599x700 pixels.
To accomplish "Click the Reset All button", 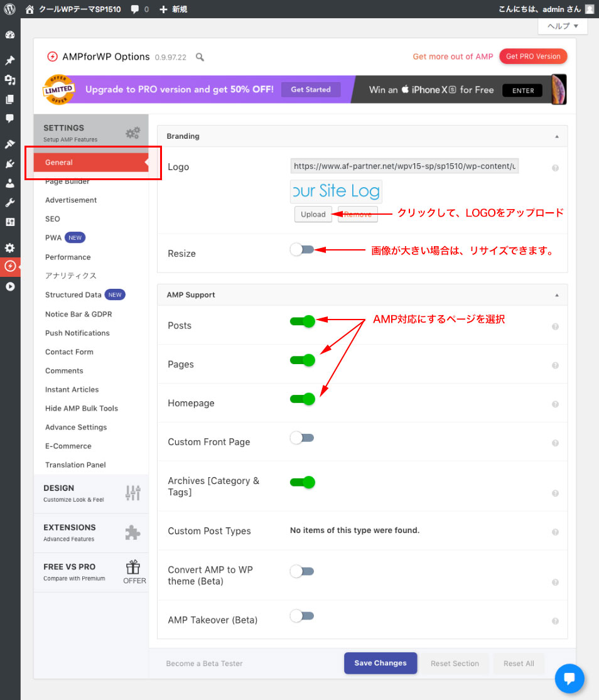I will point(519,664).
